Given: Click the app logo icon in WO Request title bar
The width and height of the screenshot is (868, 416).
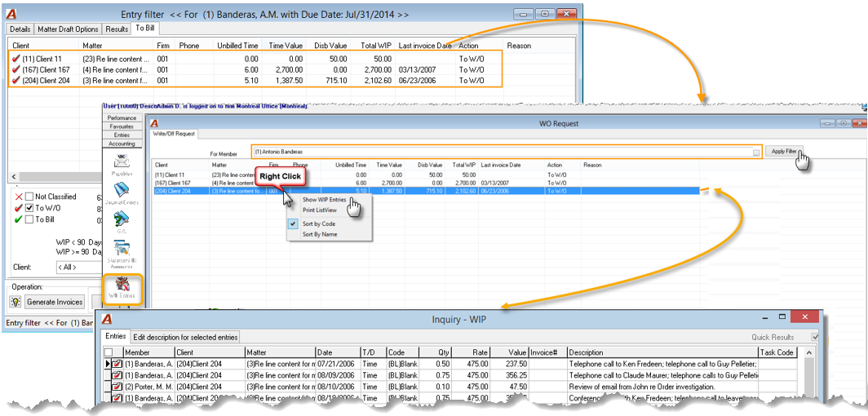Looking at the screenshot, I should tap(155, 123).
